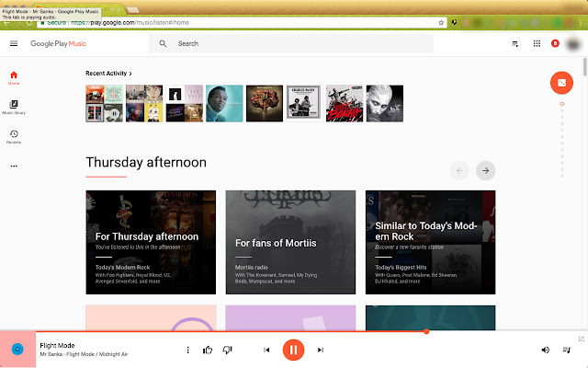
Task: Open the pale face album cover
Action: [x=385, y=104]
